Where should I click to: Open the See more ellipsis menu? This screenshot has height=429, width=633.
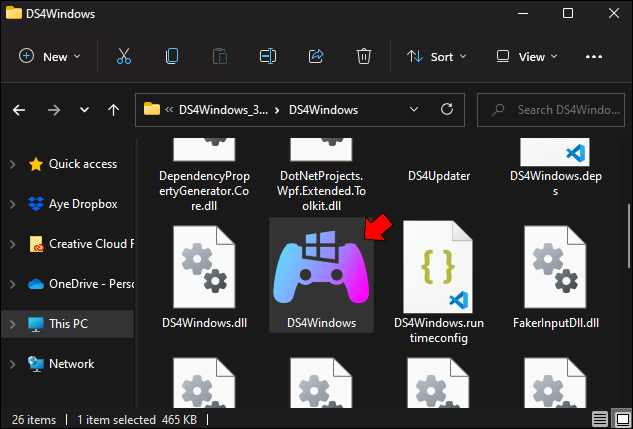click(x=594, y=57)
